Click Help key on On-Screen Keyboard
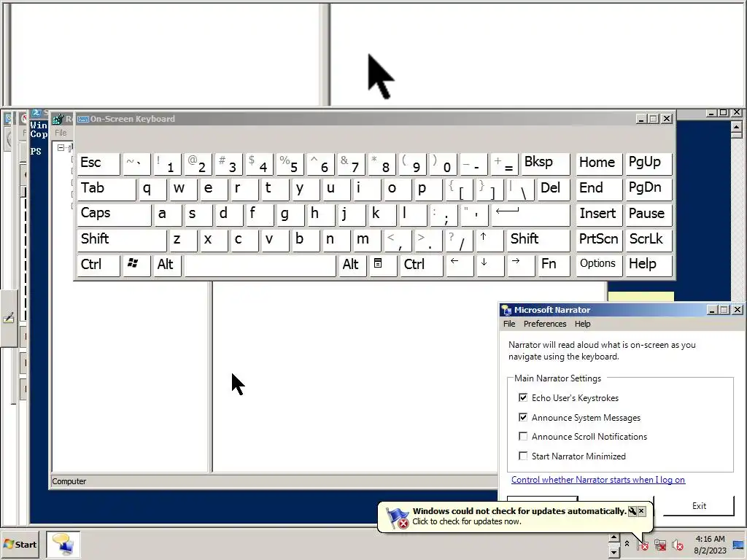This screenshot has width=747, height=560. pos(648,265)
